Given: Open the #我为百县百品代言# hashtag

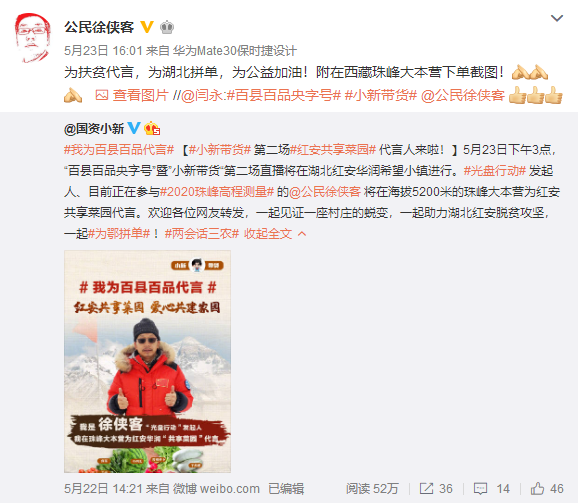Looking at the screenshot, I should pyautogui.click(x=119, y=150).
